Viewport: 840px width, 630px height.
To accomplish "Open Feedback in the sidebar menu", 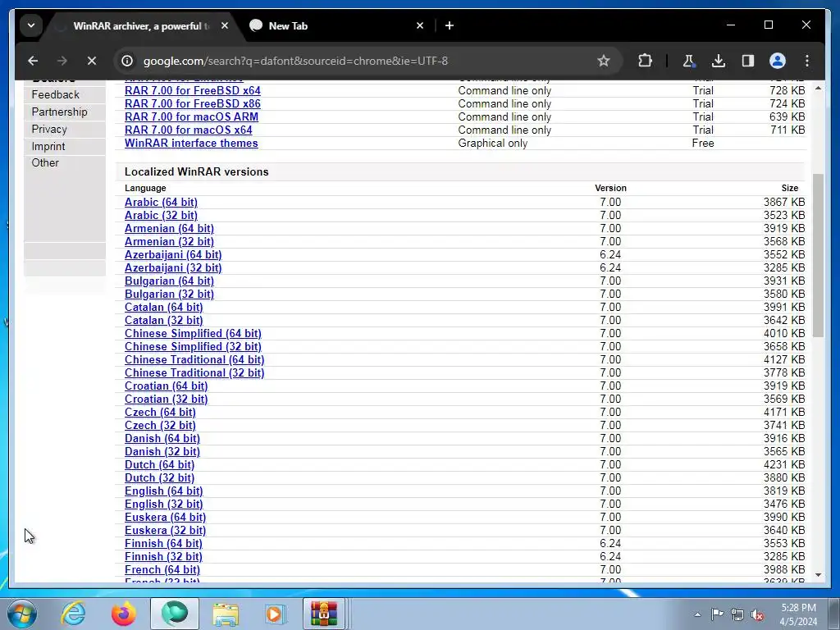I will (x=55, y=95).
